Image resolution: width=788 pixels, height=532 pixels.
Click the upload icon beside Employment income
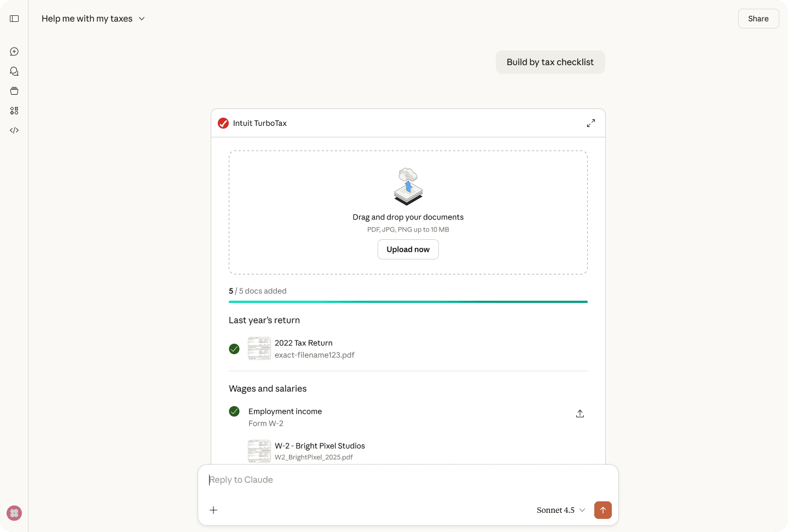580,414
